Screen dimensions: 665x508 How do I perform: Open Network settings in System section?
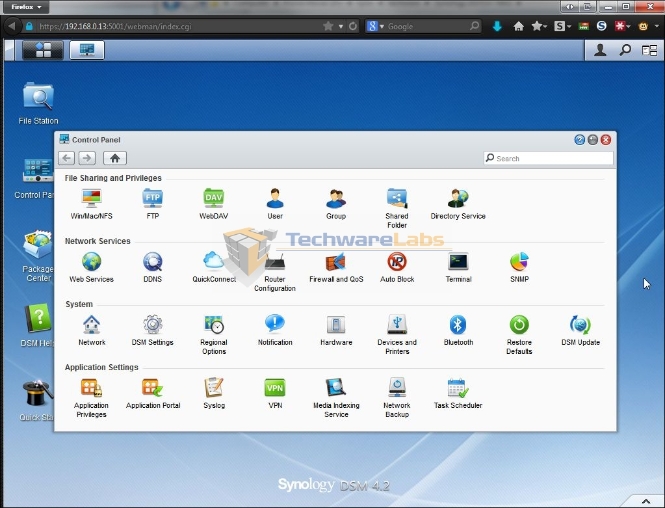(91, 330)
